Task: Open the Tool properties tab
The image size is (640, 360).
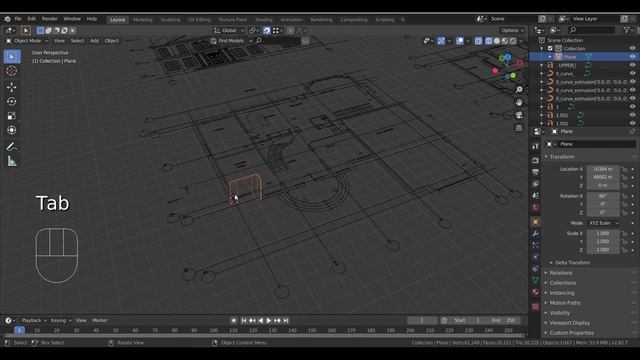Action: point(536,146)
